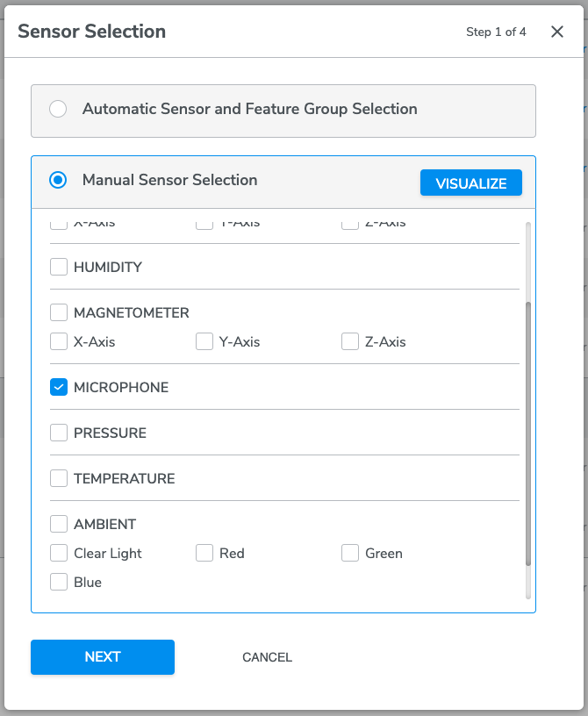Select Automatic Sensor and Feature Group Selection
Viewport: 588px width, 716px height.
pos(58,110)
